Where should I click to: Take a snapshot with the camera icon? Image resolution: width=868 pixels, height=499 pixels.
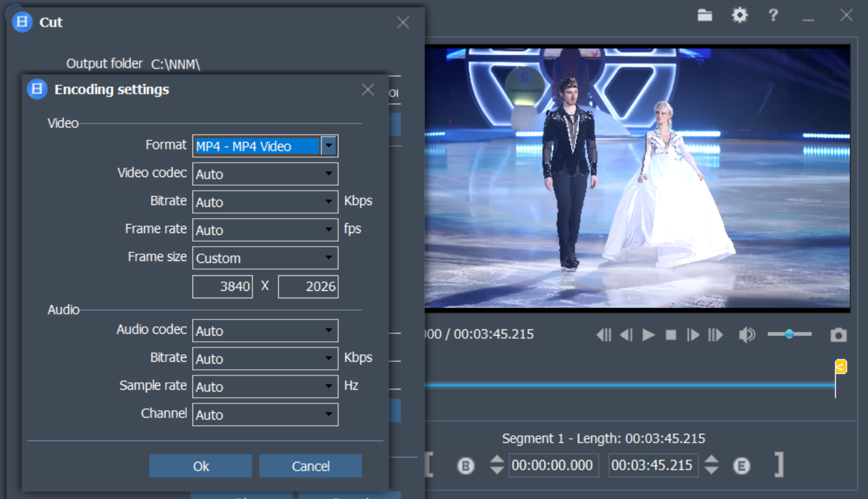(838, 335)
